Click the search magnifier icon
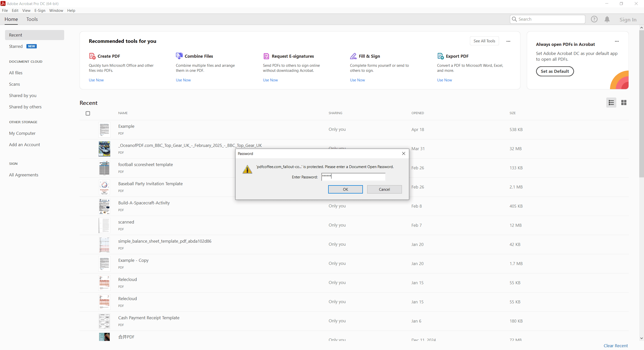The width and height of the screenshot is (644, 350). [514, 19]
